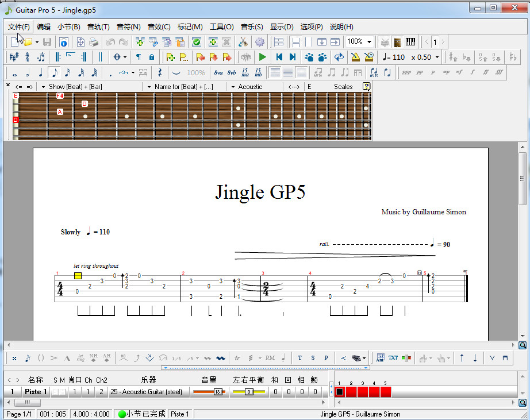The height and width of the screenshot is (420, 530).
Task: Open the score information icon
Action: pos(64,42)
